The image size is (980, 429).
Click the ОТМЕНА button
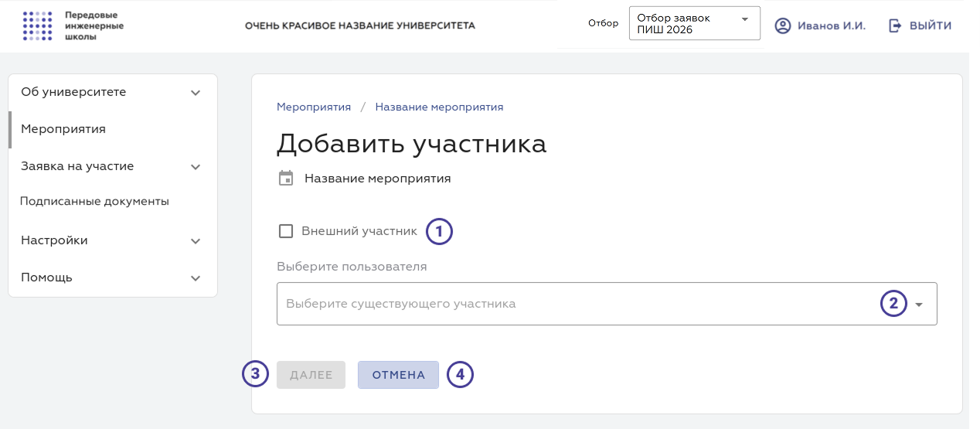tap(398, 375)
